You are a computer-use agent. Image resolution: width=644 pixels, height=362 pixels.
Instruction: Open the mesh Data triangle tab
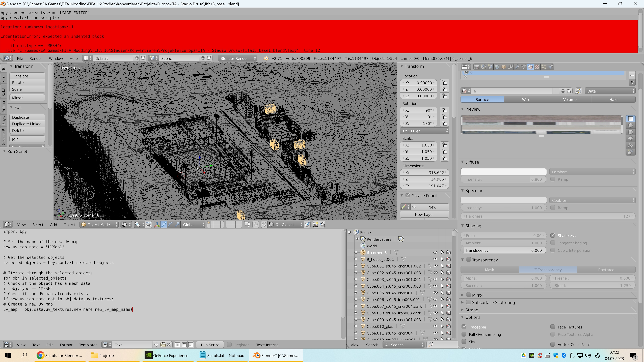click(524, 67)
